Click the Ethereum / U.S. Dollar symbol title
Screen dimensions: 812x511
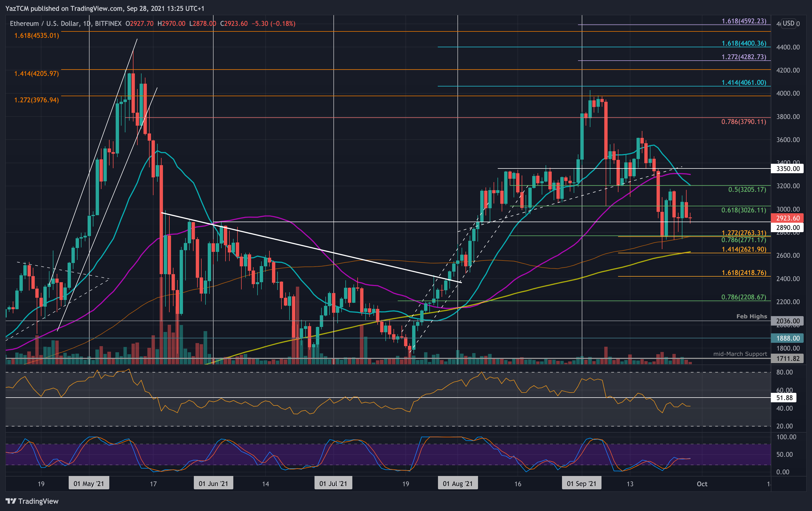[x=44, y=24]
